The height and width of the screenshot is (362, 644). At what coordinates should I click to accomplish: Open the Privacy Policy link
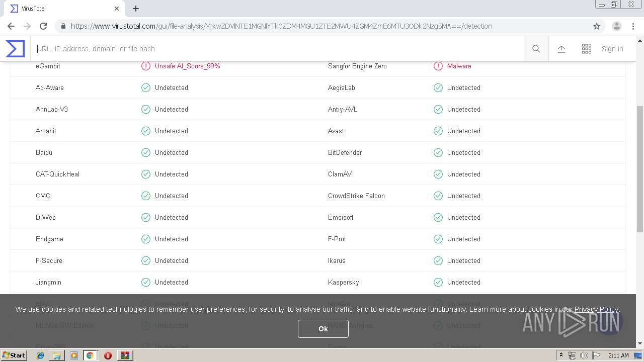point(596,309)
